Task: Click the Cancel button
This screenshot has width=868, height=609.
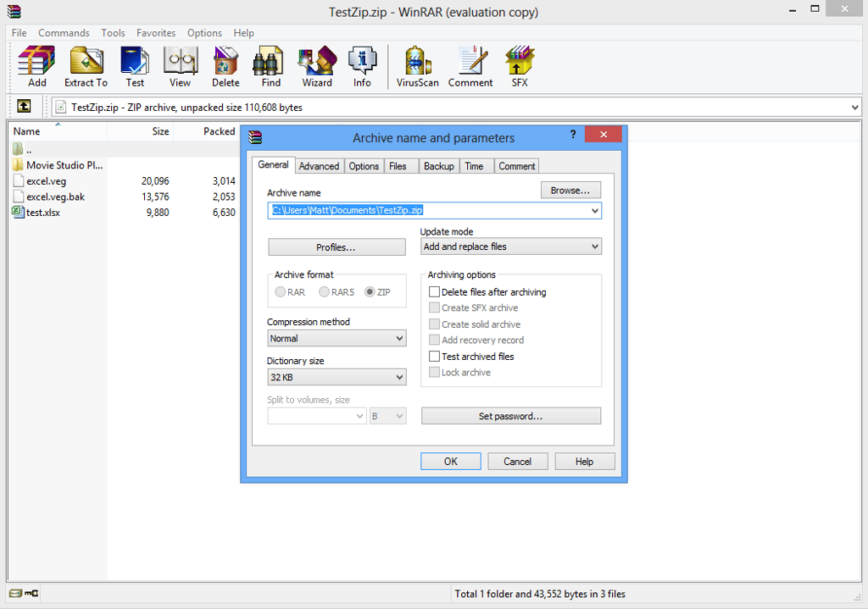Action: coord(518,462)
